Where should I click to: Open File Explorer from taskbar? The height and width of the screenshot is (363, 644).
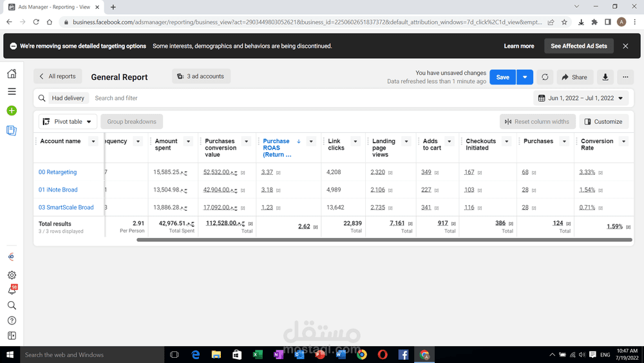click(x=216, y=355)
